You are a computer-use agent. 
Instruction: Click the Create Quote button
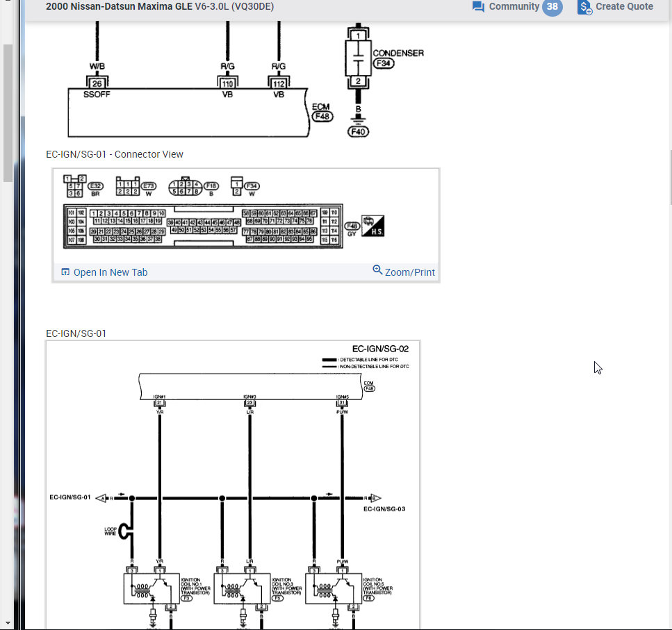click(x=615, y=6)
